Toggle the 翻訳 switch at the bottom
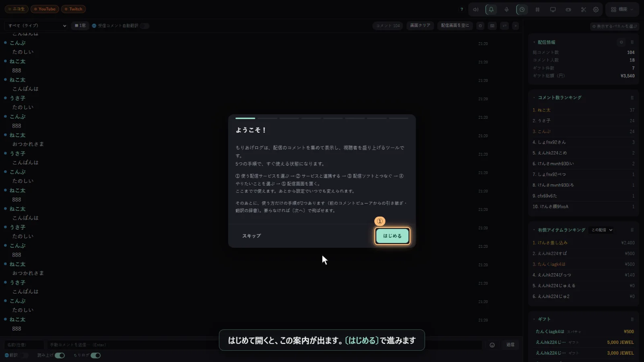This screenshot has height=362, width=644. click(24, 356)
